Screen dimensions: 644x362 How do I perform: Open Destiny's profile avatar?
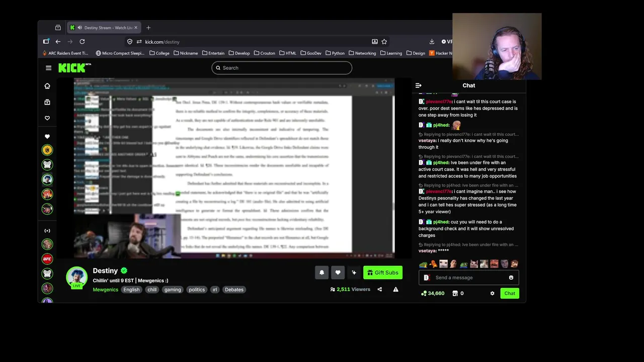(76, 277)
